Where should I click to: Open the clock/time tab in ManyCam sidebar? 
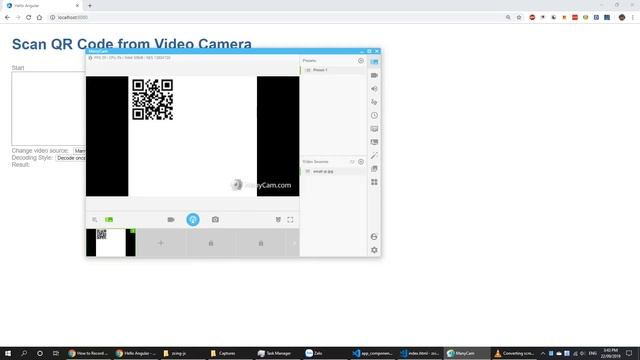(374, 116)
